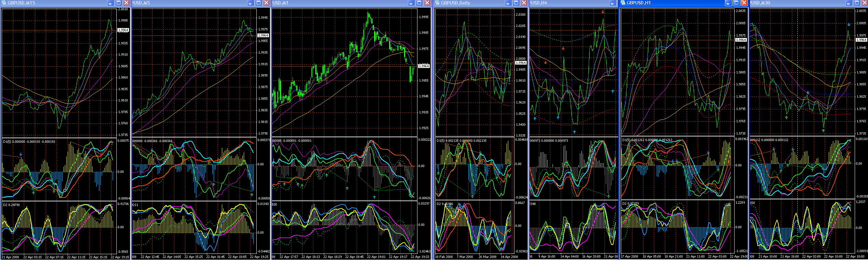Click the red down arrow atop H4 chart
Screen dimensions: 868x260
point(603,12)
